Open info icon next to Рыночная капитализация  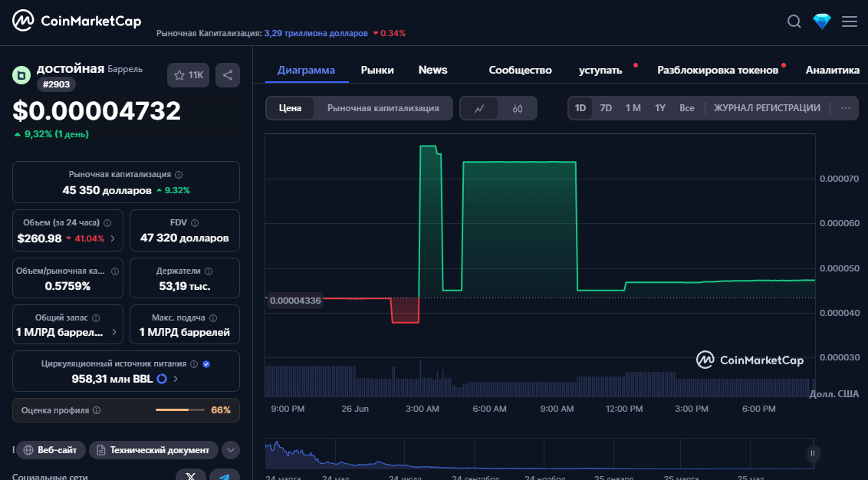pos(179,174)
